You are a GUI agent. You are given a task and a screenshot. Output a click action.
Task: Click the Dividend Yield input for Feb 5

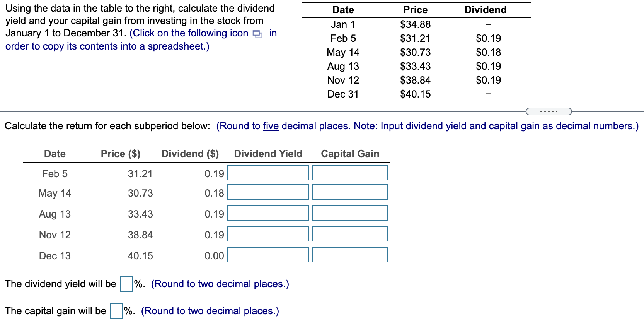(x=268, y=173)
